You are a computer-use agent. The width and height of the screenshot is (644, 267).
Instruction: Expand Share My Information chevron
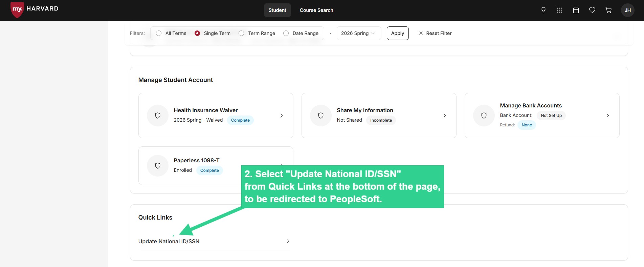(445, 116)
